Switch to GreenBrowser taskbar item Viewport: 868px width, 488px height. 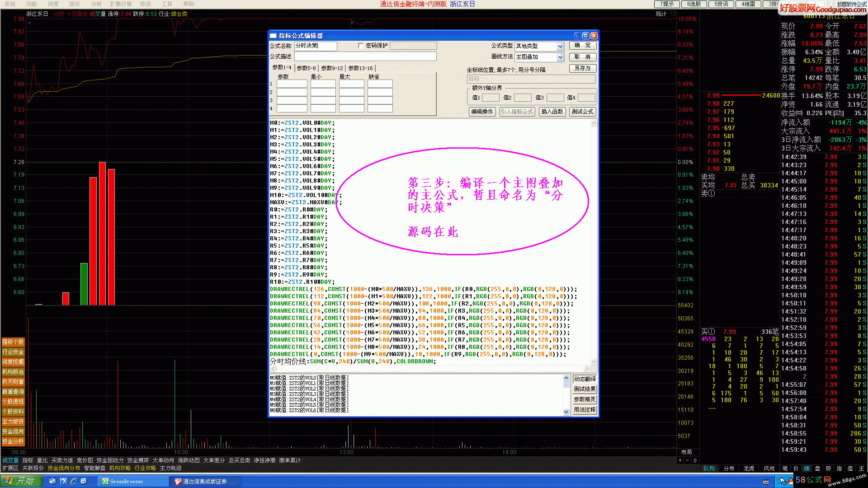(133, 481)
